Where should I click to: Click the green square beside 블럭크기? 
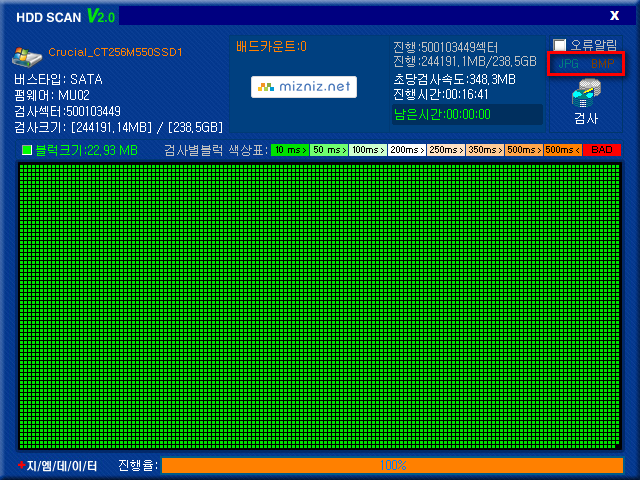pos(27,150)
